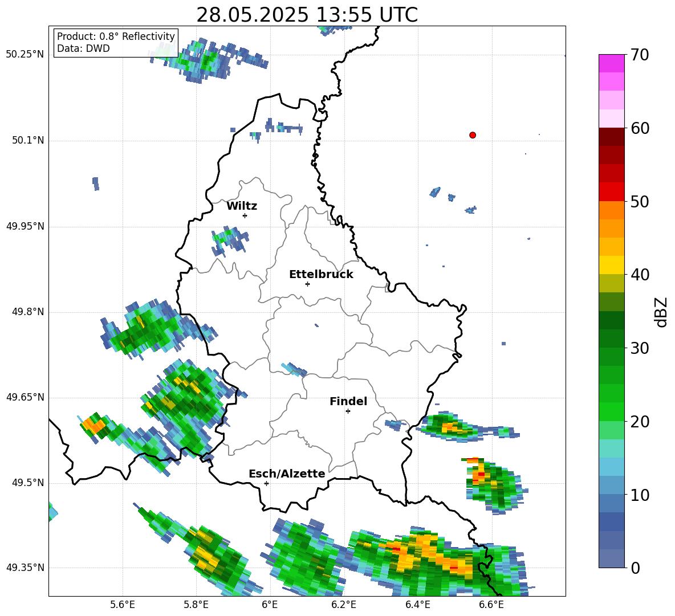Click the Esch/Alzette city label
675x616 pixels.
point(287,474)
